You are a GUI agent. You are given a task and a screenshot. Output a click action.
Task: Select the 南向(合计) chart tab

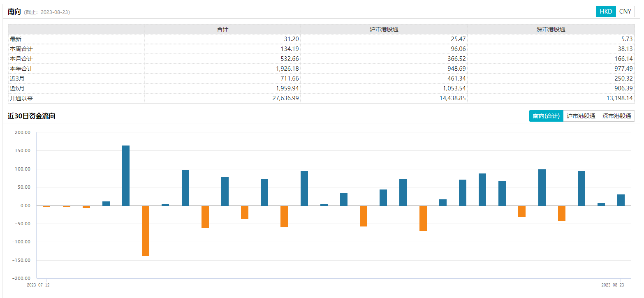click(546, 116)
